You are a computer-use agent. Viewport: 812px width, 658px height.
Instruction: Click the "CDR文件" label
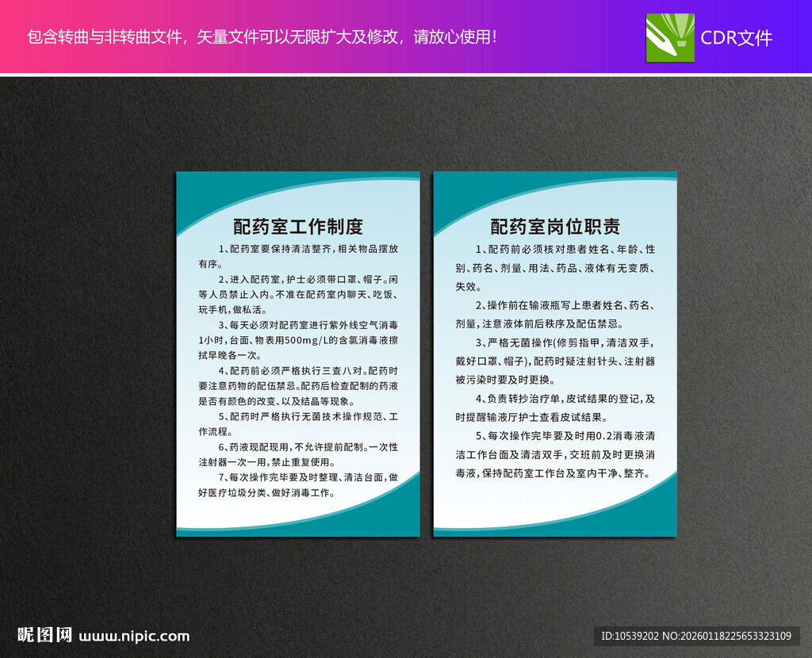(736, 38)
